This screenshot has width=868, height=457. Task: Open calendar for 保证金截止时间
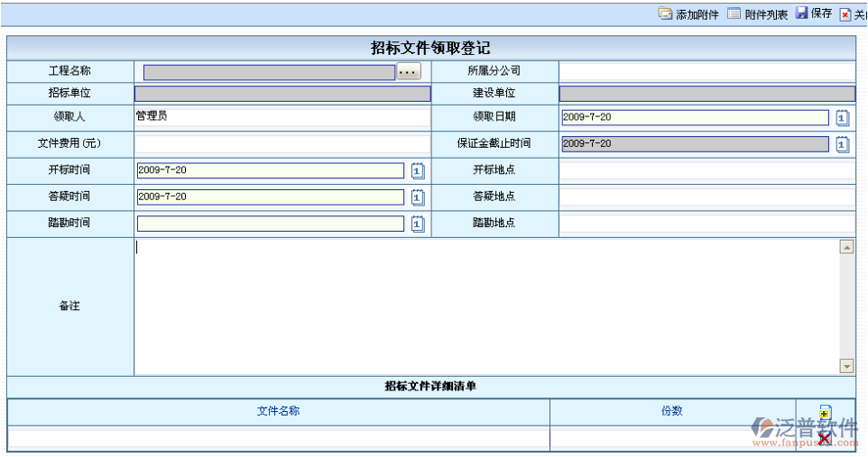coord(842,144)
